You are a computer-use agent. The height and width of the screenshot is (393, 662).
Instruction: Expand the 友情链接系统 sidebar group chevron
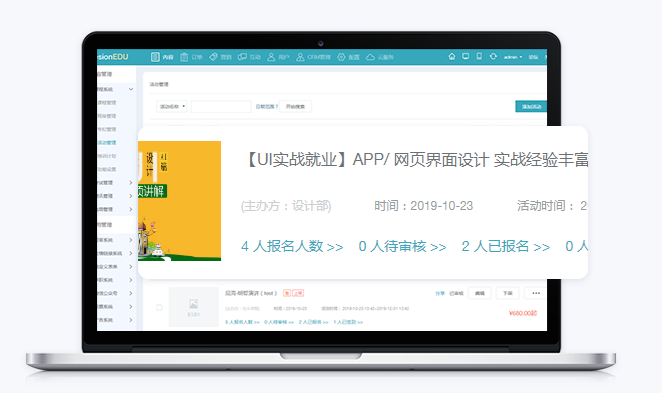[130, 253]
